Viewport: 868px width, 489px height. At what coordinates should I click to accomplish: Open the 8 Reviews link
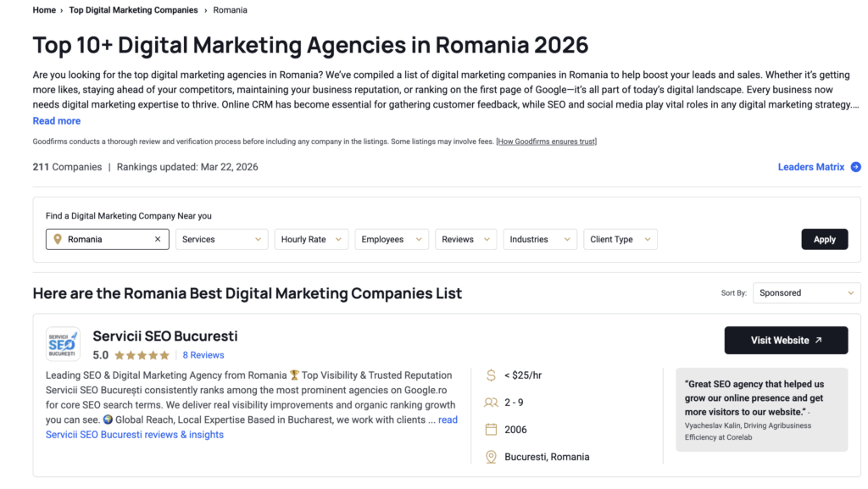tap(203, 354)
